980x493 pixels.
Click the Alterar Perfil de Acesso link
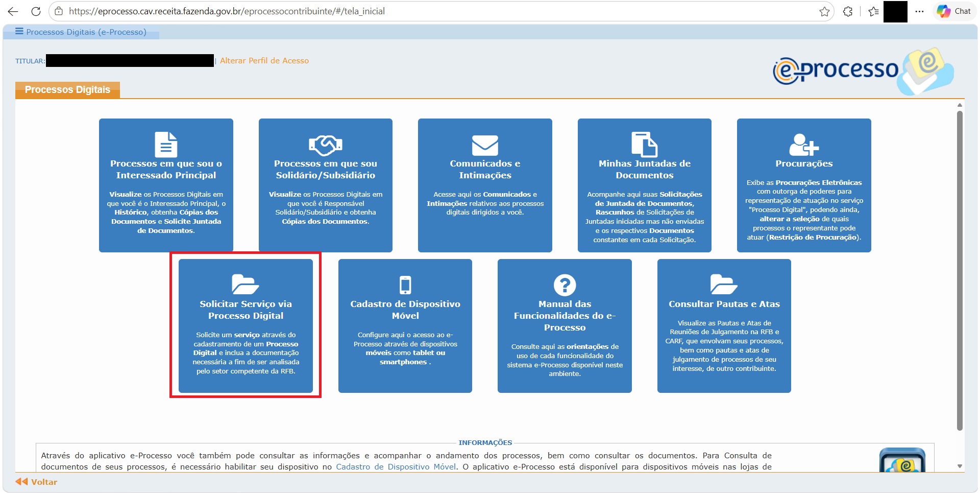pos(264,61)
